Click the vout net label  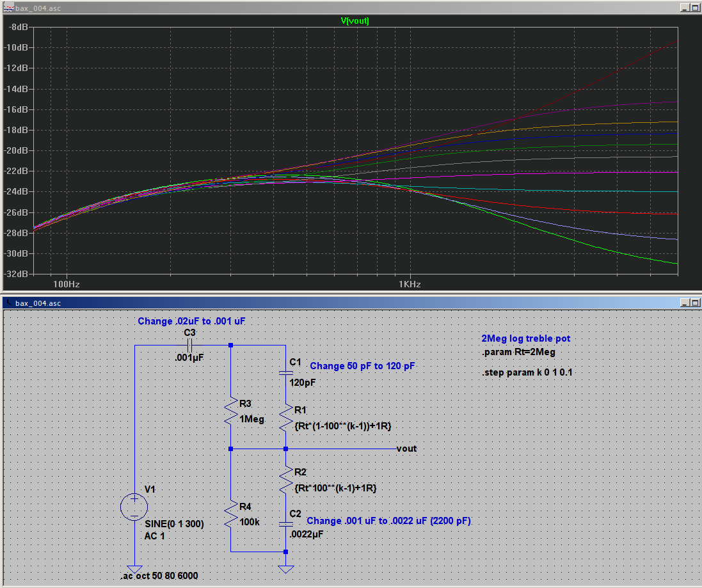click(406, 449)
